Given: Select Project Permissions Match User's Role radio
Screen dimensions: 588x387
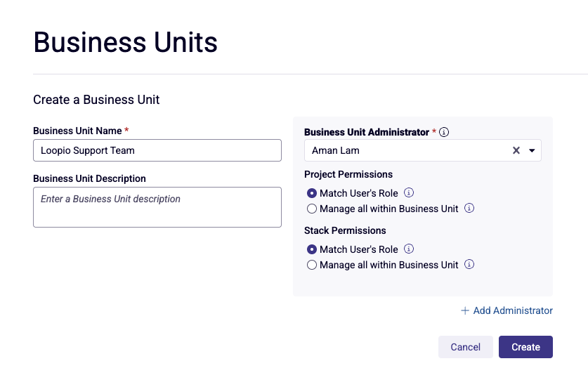Looking at the screenshot, I should [312, 193].
